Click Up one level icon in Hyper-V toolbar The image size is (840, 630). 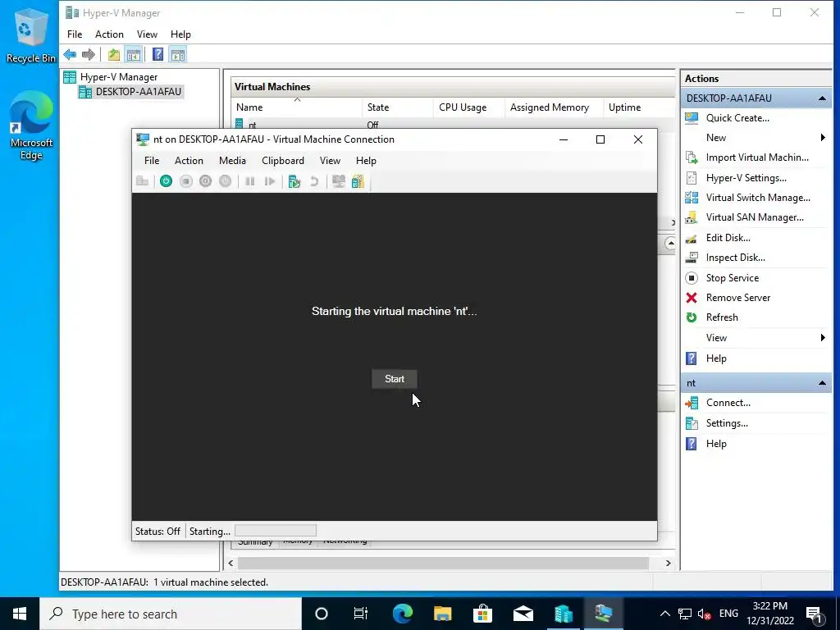[x=113, y=54]
